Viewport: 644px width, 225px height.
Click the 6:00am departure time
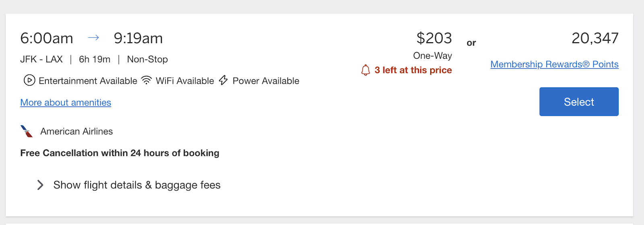47,38
